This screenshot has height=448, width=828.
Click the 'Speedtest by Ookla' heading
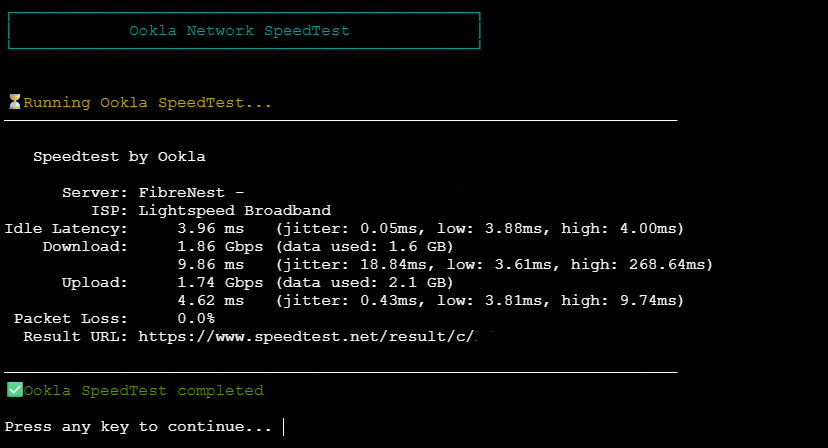click(x=119, y=157)
